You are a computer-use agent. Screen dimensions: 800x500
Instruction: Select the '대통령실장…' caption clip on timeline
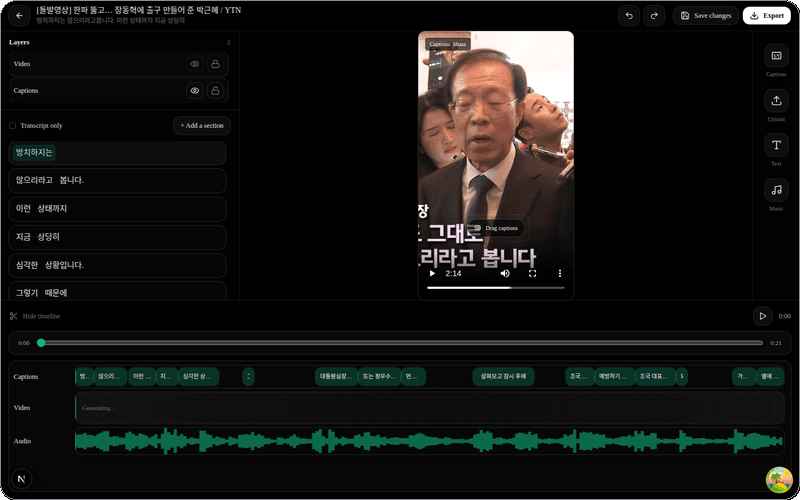click(336, 377)
